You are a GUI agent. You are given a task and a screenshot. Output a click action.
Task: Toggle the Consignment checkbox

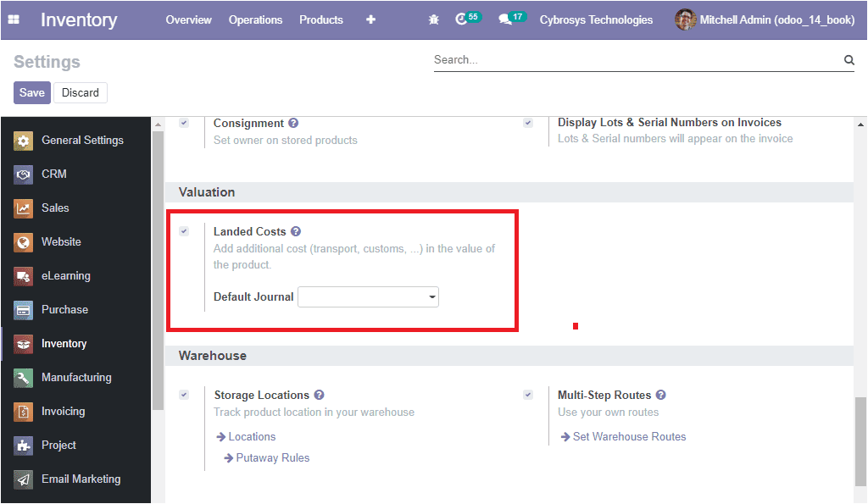click(x=184, y=123)
